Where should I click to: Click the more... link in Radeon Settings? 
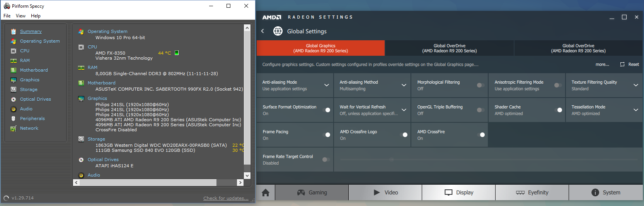tap(602, 64)
